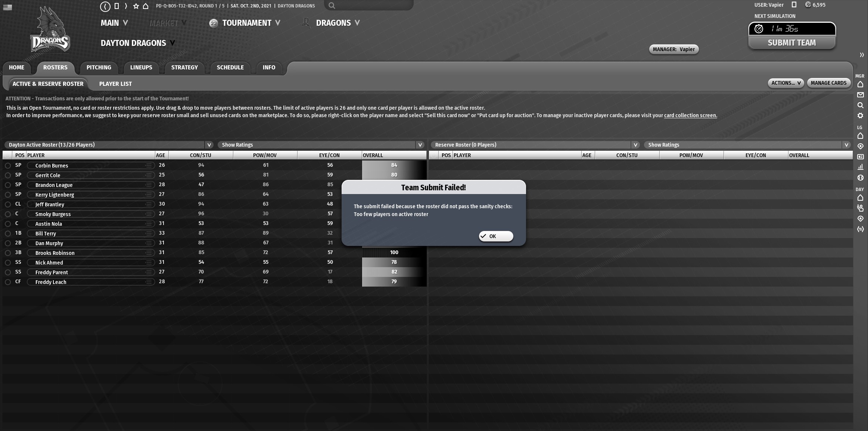Click the bookmark star icon
The width and height of the screenshot is (868, 431).
136,6
